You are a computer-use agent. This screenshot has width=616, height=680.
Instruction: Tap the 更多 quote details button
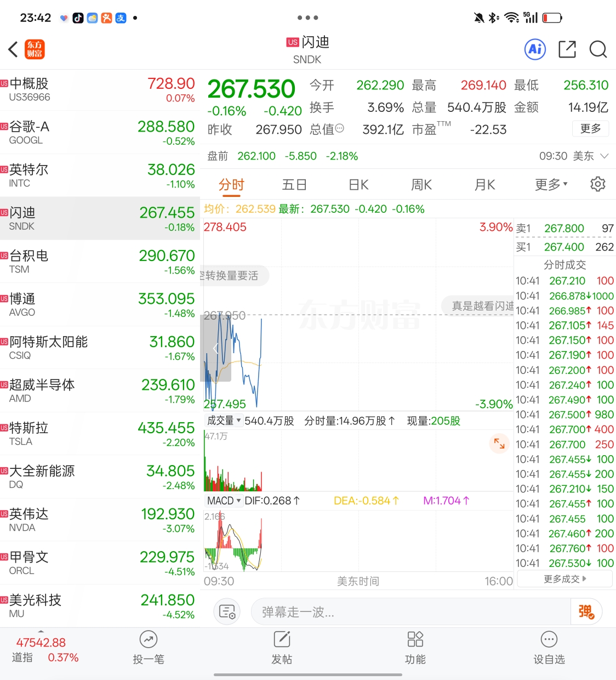point(590,128)
